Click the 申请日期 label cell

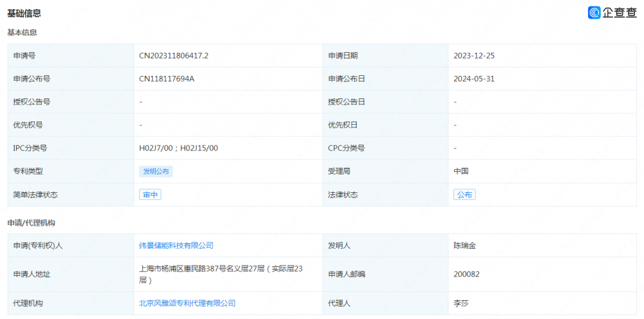point(386,56)
